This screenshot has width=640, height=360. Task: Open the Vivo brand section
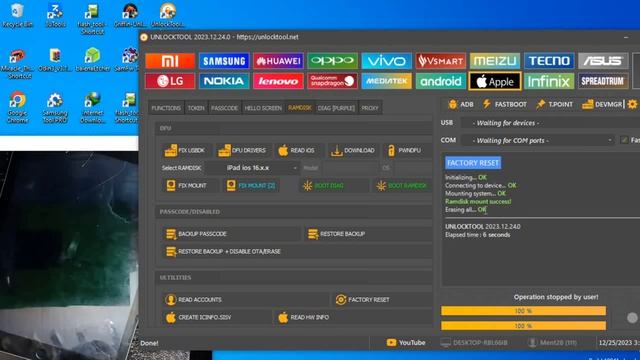coord(386,61)
